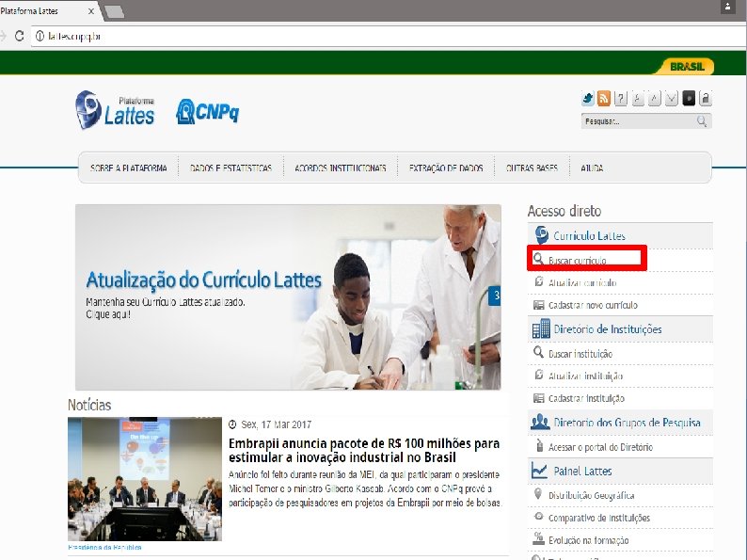
Task: Click form icon beside Cadastrar novo currículo
Action: 539,305
